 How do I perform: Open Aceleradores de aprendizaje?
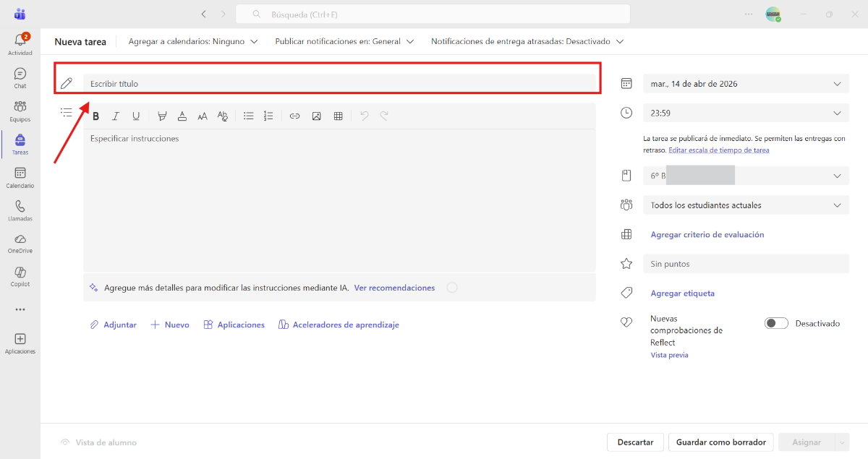coord(339,325)
